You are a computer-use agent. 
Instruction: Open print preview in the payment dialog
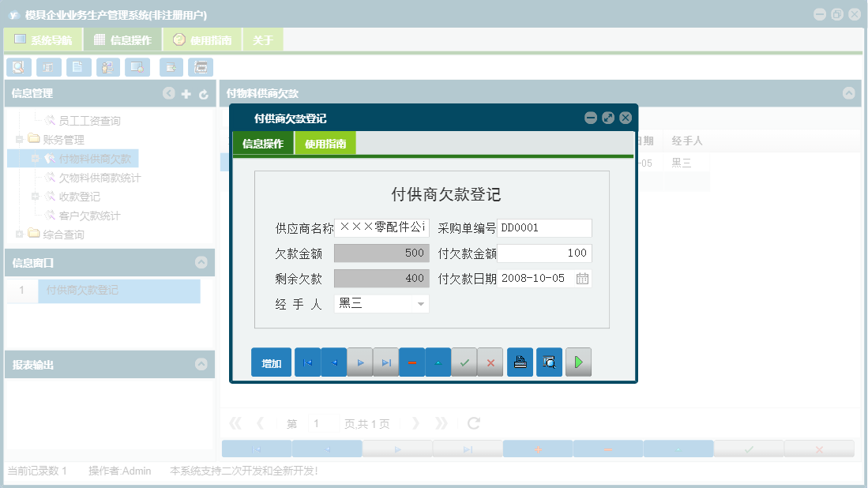click(x=549, y=362)
